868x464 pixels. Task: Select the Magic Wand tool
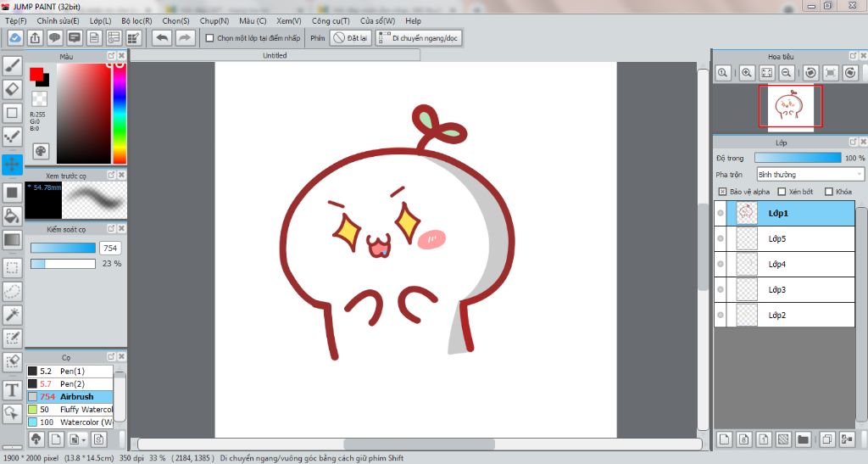(12, 315)
